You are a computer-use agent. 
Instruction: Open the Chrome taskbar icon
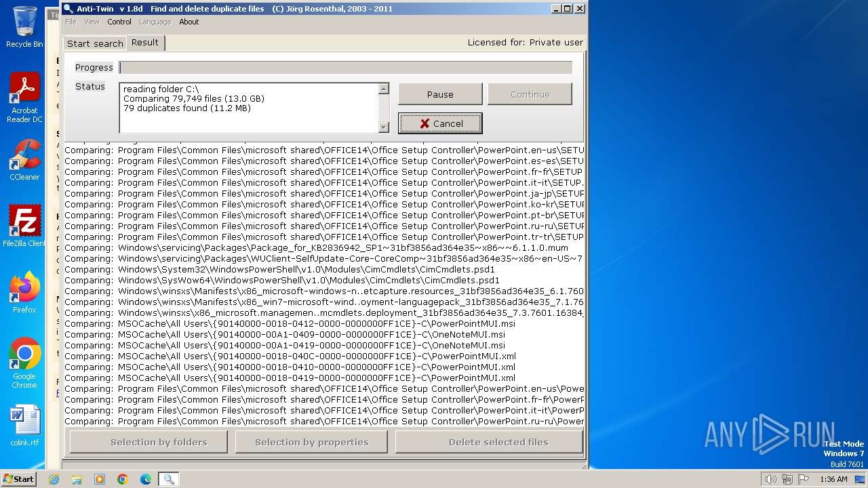click(123, 479)
